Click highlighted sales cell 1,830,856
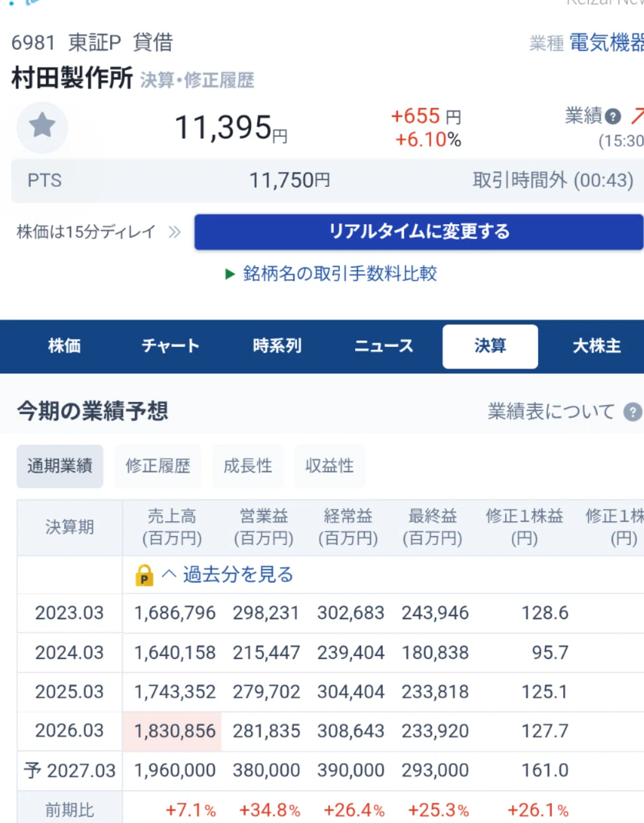The width and height of the screenshot is (644, 823). pos(173,731)
